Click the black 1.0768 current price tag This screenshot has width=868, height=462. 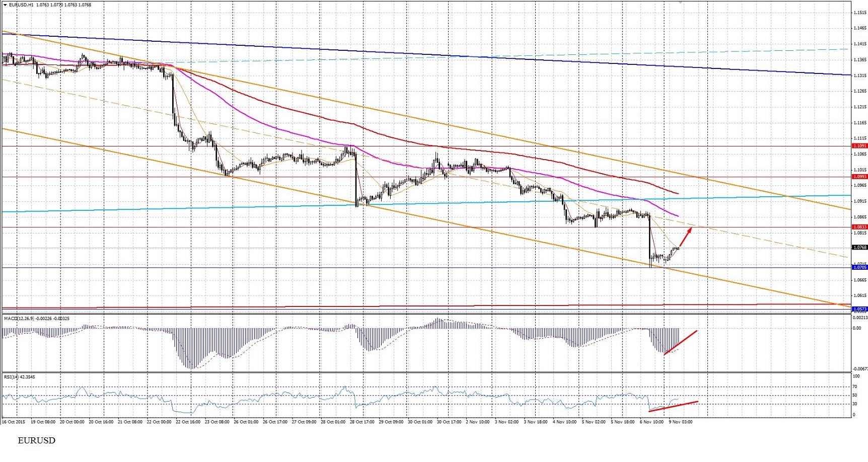coord(859,247)
